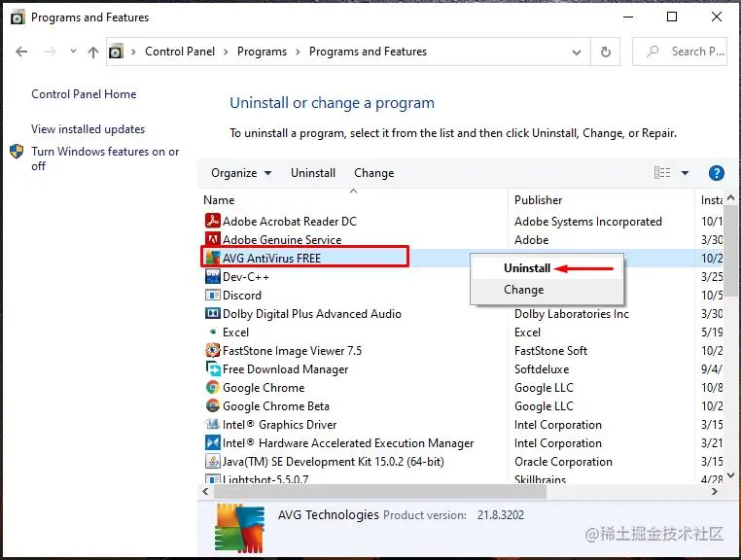Click Change in the toolbar

(x=373, y=173)
